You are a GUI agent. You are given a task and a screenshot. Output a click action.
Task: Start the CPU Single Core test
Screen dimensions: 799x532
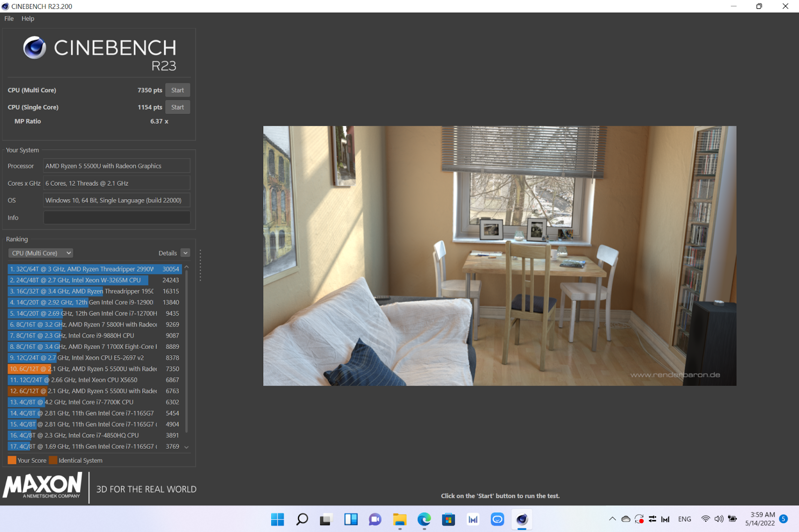click(177, 107)
